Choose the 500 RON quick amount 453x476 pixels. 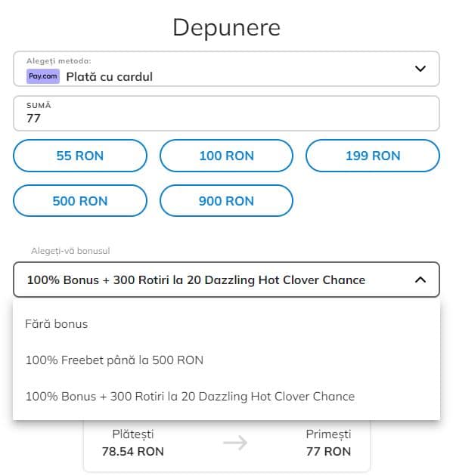point(80,201)
